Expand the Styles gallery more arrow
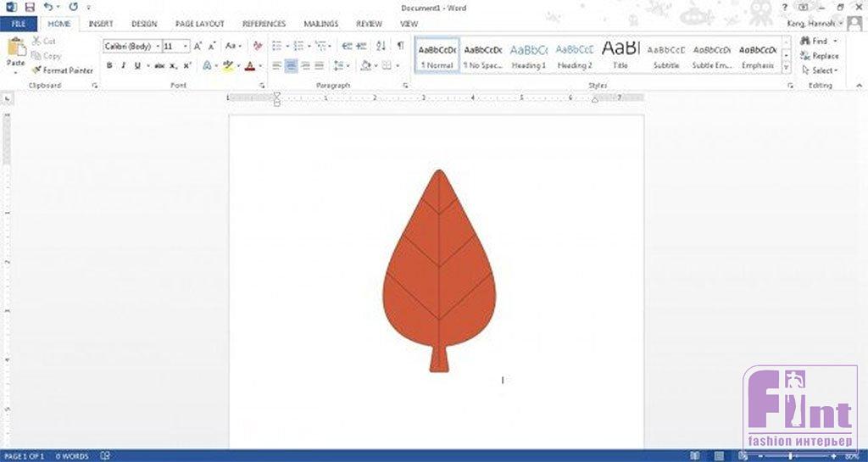868x462 pixels. (x=787, y=66)
